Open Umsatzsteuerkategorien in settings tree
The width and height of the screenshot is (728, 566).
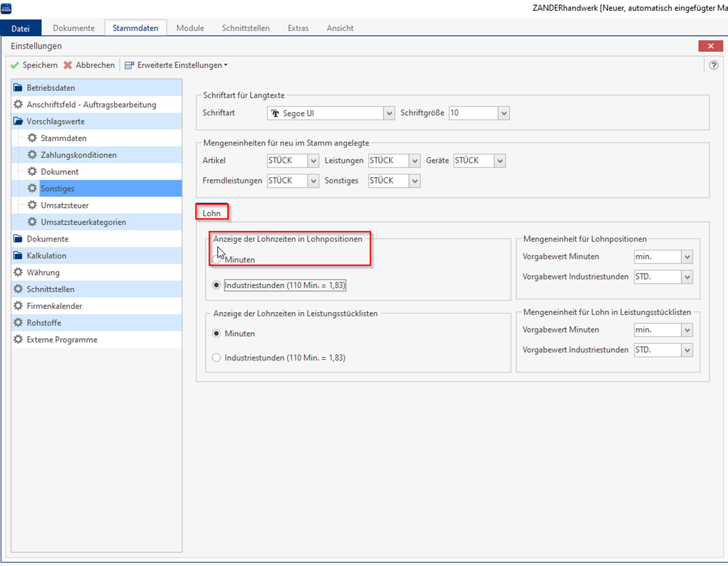(83, 222)
